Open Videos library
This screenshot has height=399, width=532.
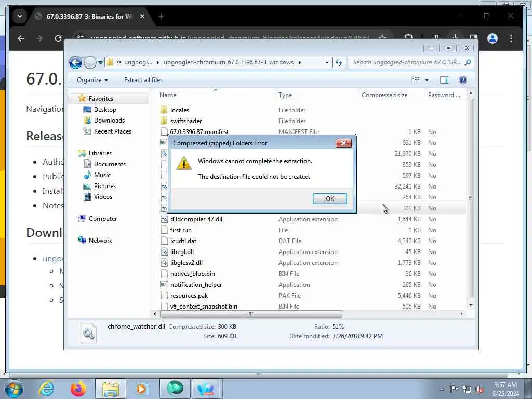tap(103, 197)
